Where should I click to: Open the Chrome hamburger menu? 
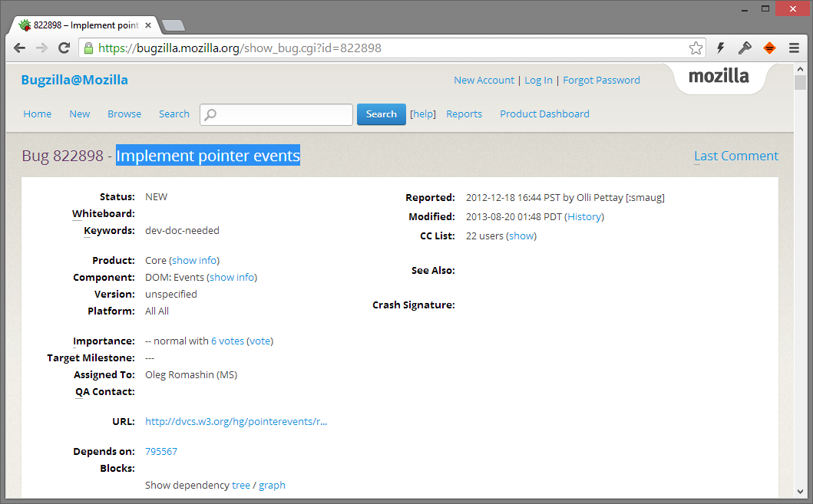794,48
